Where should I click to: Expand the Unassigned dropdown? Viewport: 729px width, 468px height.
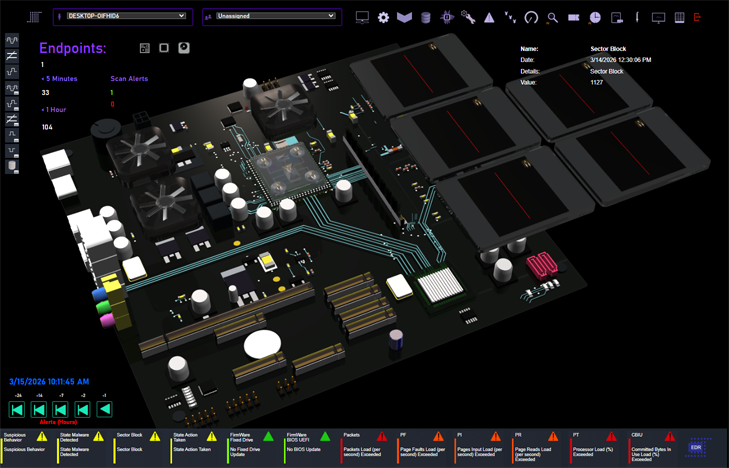(272, 16)
